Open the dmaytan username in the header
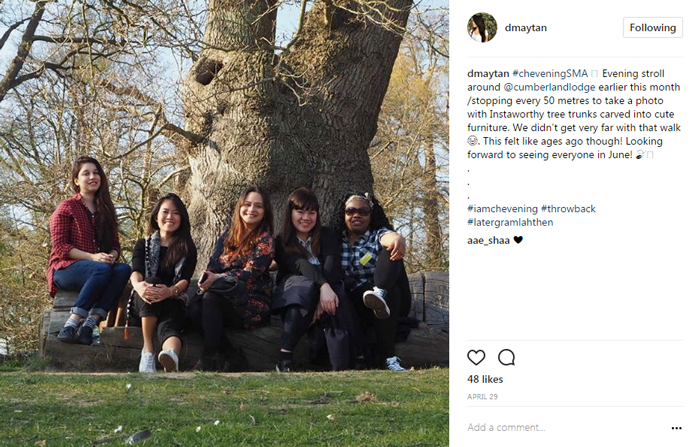The image size is (700, 447). (525, 28)
